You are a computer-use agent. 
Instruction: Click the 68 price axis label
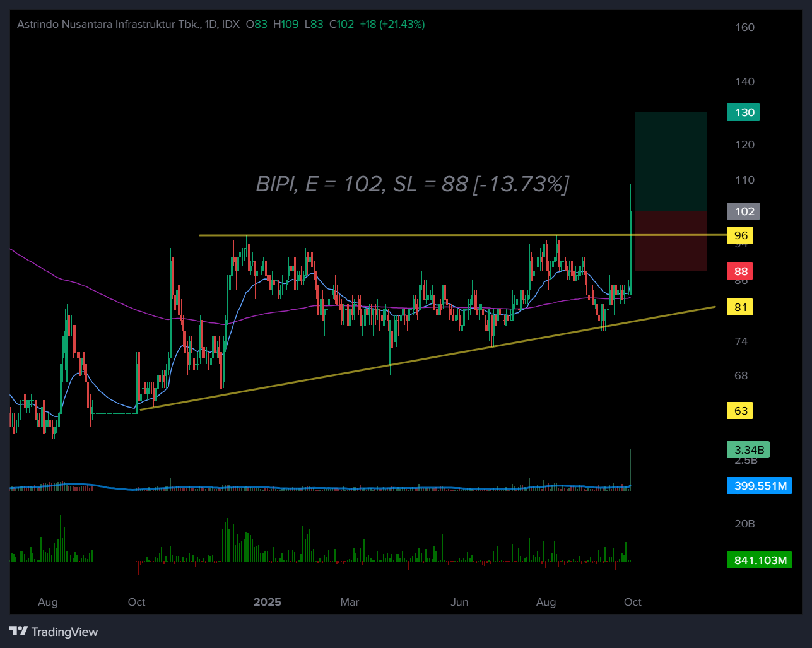click(x=741, y=375)
